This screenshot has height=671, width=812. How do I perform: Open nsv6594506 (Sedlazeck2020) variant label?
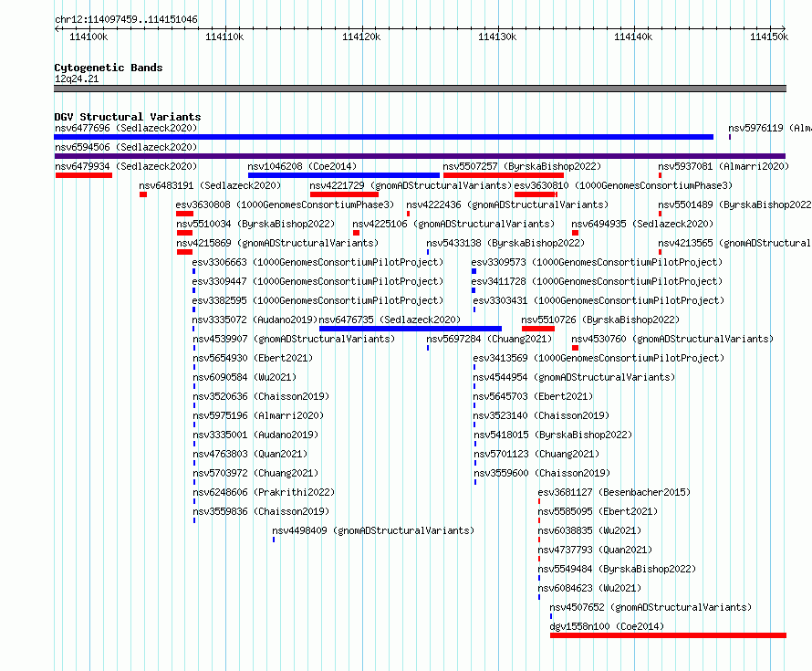[126, 147]
